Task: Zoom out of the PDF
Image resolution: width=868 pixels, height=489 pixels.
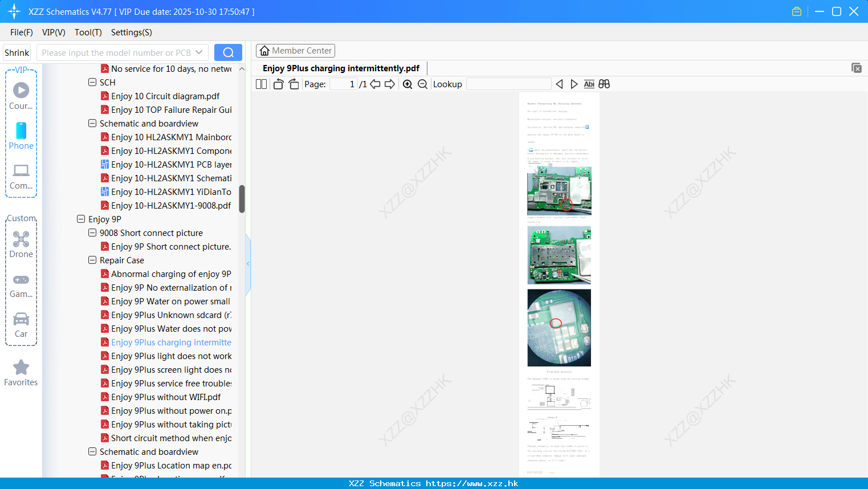Action: (x=422, y=84)
